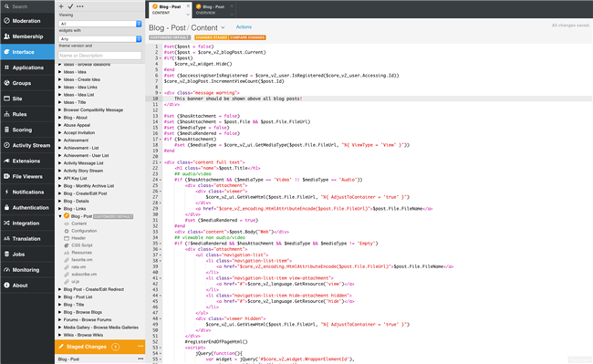Click the Changes Staged badge
Viewport: 593px width, 364px height.
[x=212, y=37]
